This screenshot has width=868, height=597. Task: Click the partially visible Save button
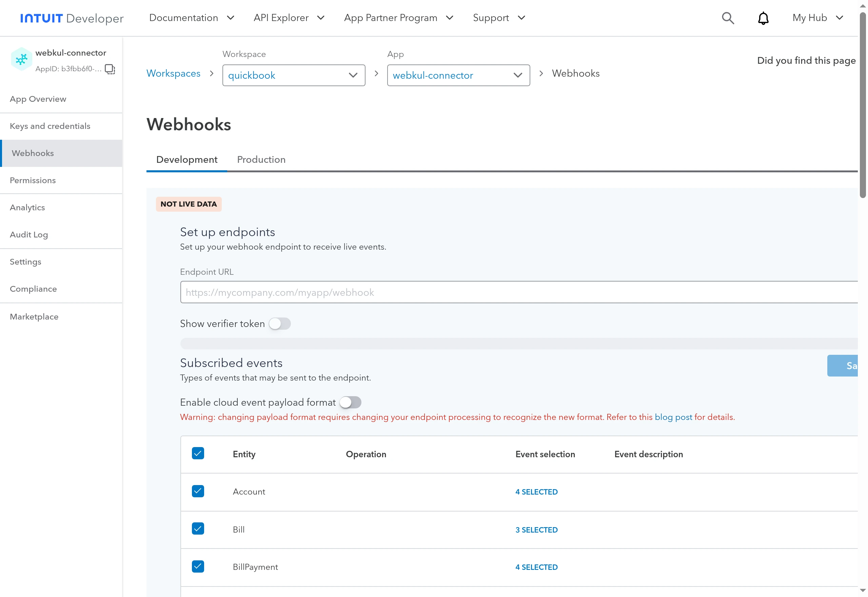(843, 365)
